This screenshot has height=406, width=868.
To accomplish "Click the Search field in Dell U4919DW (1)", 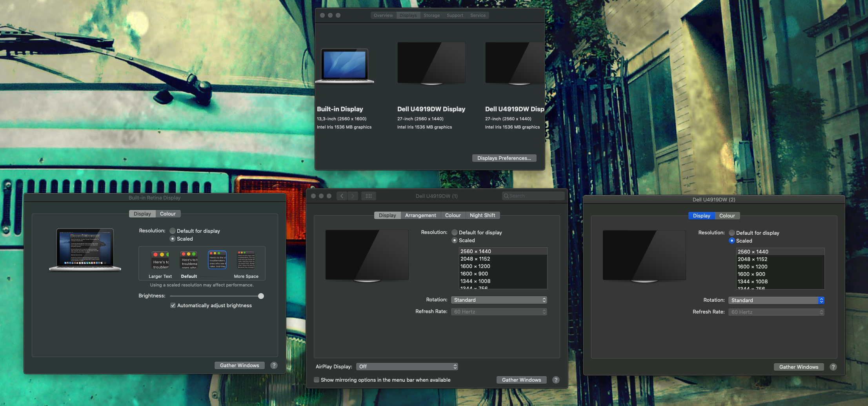I will click(x=533, y=196).
